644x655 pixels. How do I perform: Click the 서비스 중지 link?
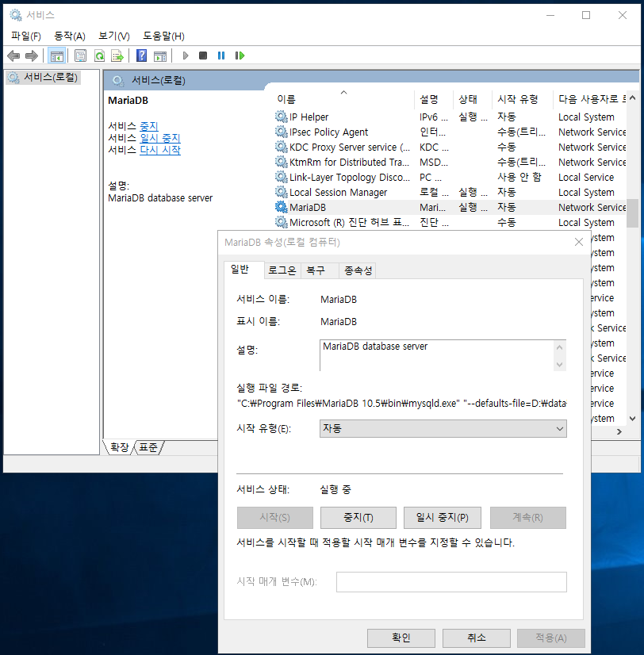[x=149, y=126]
